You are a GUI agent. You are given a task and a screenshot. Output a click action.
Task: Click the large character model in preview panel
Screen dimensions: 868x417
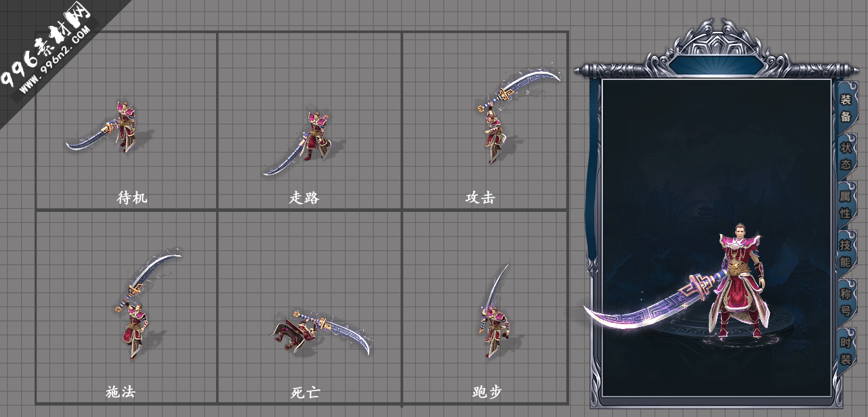point(739,281)
